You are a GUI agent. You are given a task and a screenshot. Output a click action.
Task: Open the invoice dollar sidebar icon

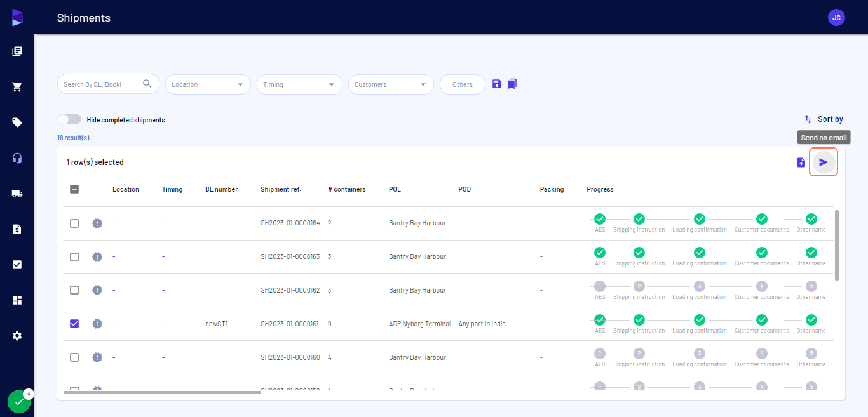tap(17, 229)
